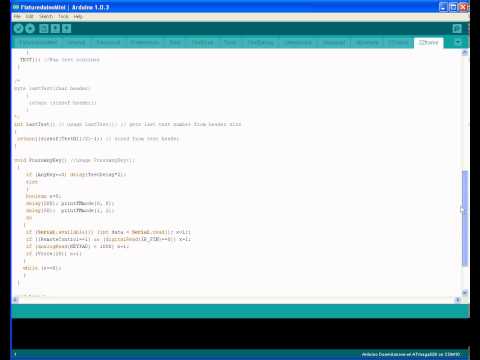
Task: Click the editor scroll-down arrow
Action: (x=465, y=293)
